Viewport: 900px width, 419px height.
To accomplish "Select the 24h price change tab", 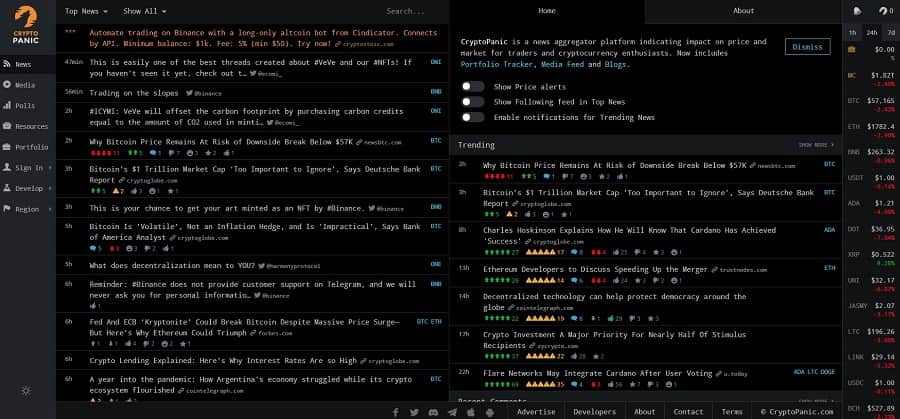I will point(872,33).
